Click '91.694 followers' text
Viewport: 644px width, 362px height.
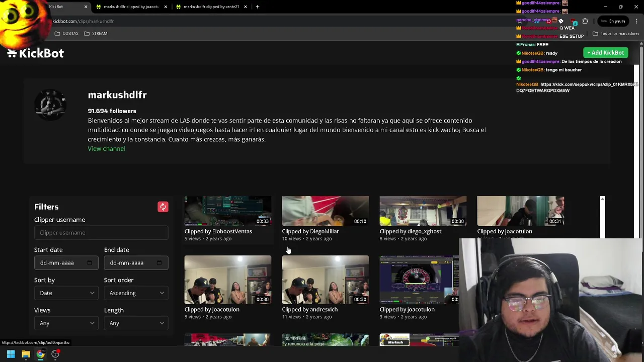tap(112, 111)
